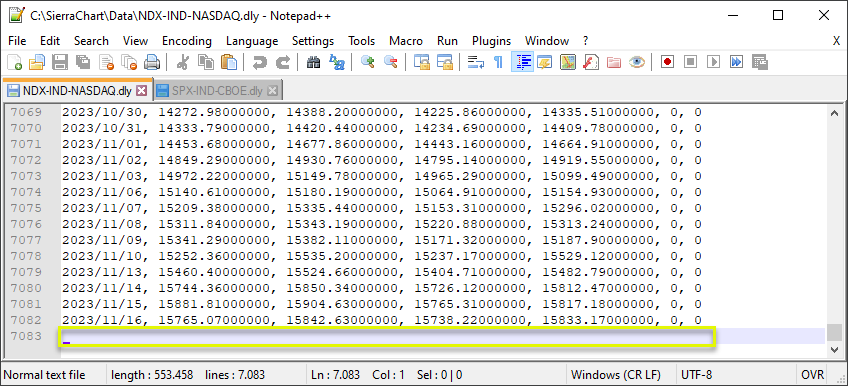
Task: Click the New file toolbar icon
Action: coord(15,62)
